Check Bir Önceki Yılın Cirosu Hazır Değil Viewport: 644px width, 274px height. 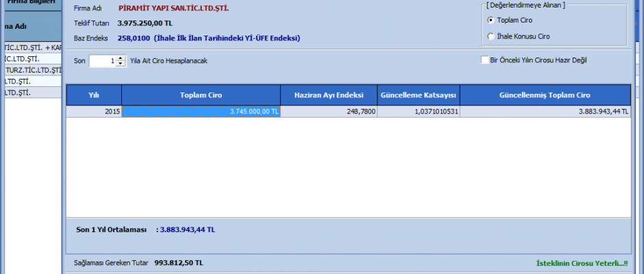pos(485,60)
